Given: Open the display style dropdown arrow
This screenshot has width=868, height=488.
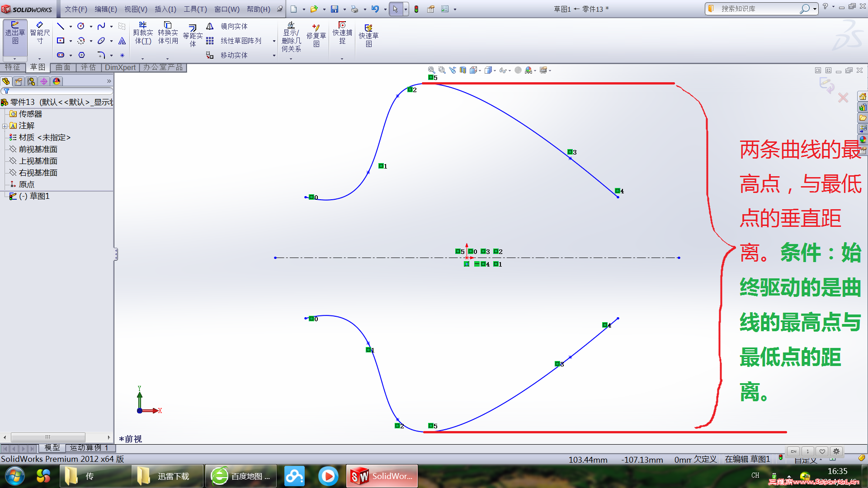Looking at the screenshot, I should click(495, 70).
